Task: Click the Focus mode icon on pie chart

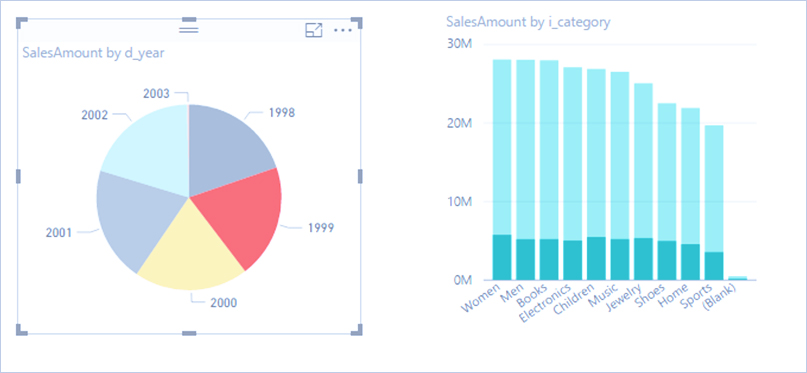Action: point(313,30)
